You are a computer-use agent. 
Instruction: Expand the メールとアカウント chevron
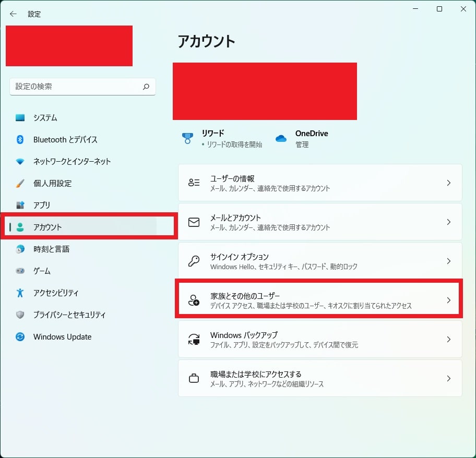(x=449, y=222)
